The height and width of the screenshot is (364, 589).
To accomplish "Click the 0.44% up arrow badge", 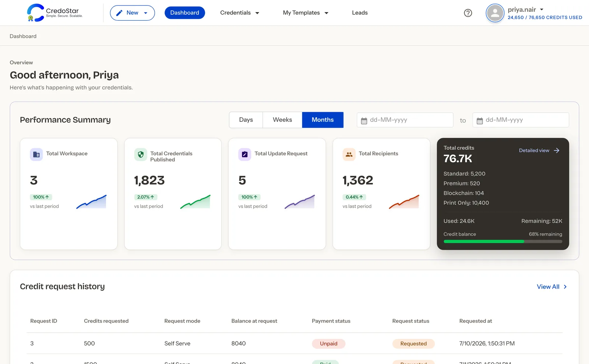I will [x=354, y=197].
